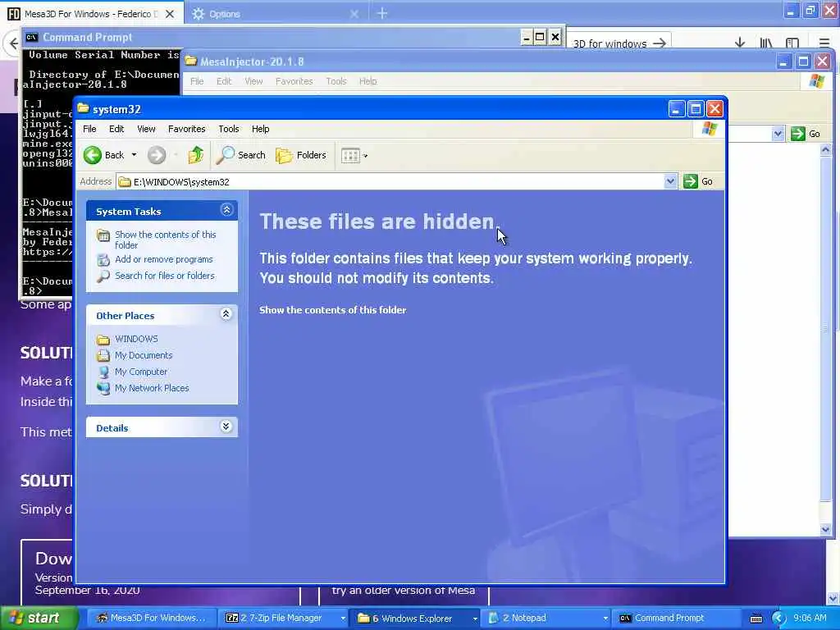Viewport: 840px width, 630px height.
Task: Click Add or remove programs icon
Action: [x=103, y=260]
